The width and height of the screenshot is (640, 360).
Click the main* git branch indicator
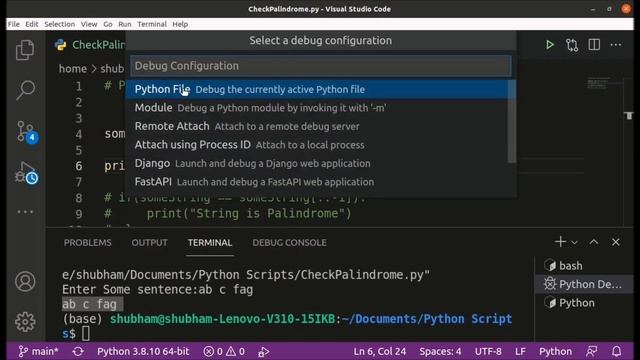38,351
